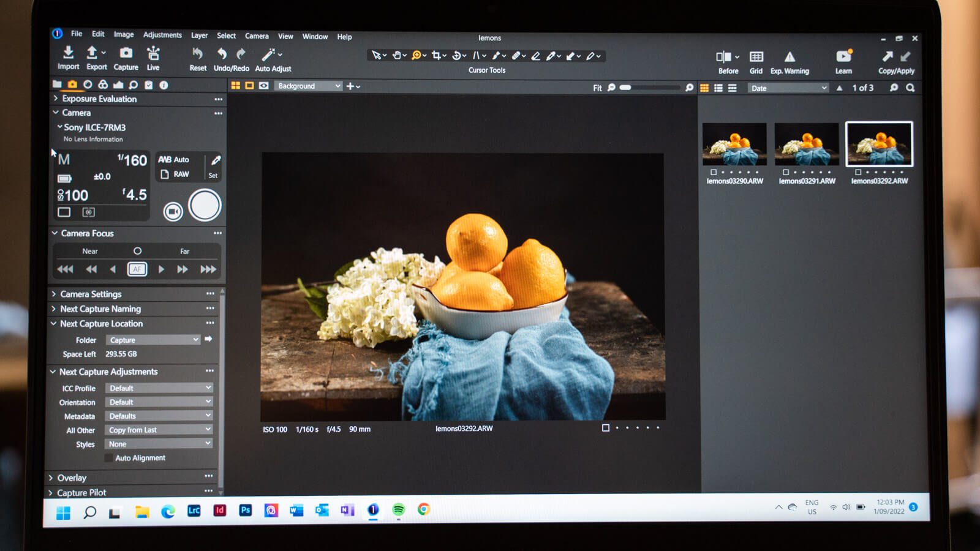The image size is (980, 551).
Task: Click the Import icon in toolbar
Action: 68,53
